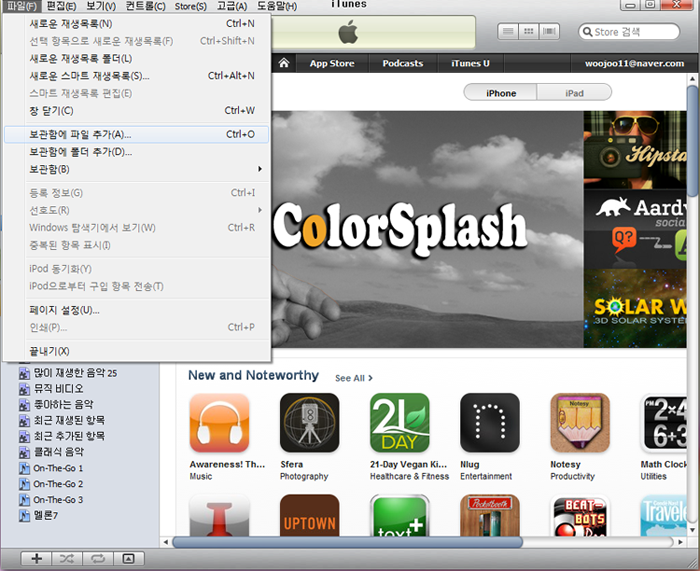Screen dimensions: 700x571
Task: Select 최근 추가된 항목 playlist
Action: point(69,436)
